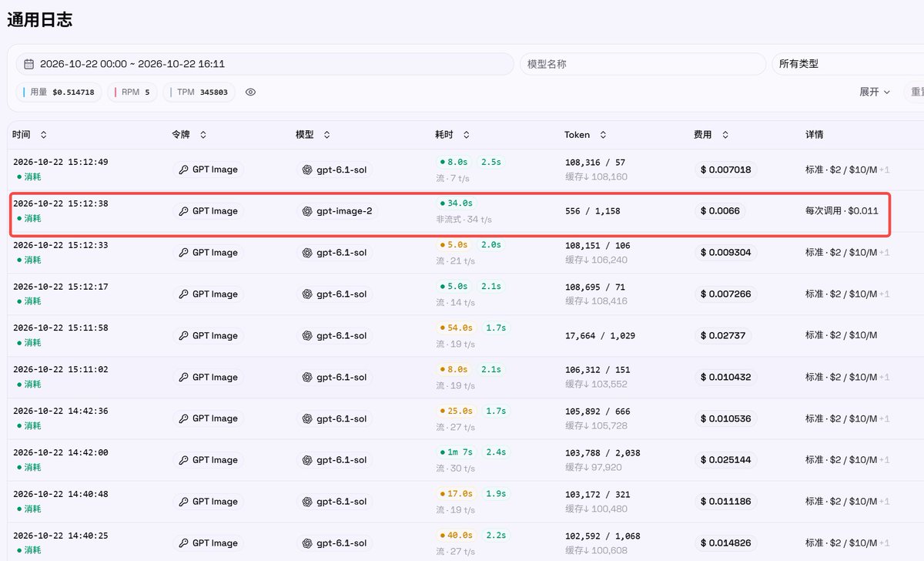This screenshot has width=924, height=561.
Task: Open the date range calendar icon
Action: click(29, 64)
